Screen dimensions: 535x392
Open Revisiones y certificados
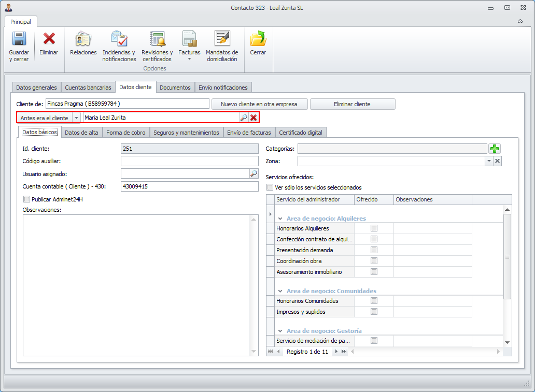coord(157,39)
